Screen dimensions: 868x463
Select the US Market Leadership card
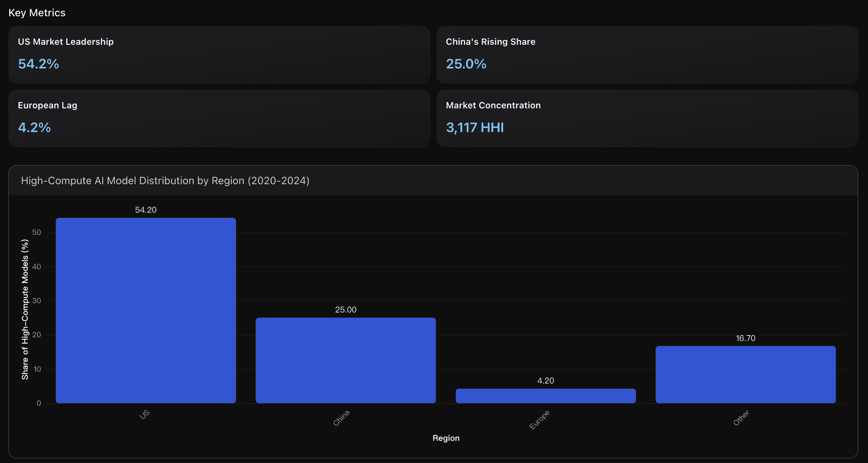click(x=219, y=54)
